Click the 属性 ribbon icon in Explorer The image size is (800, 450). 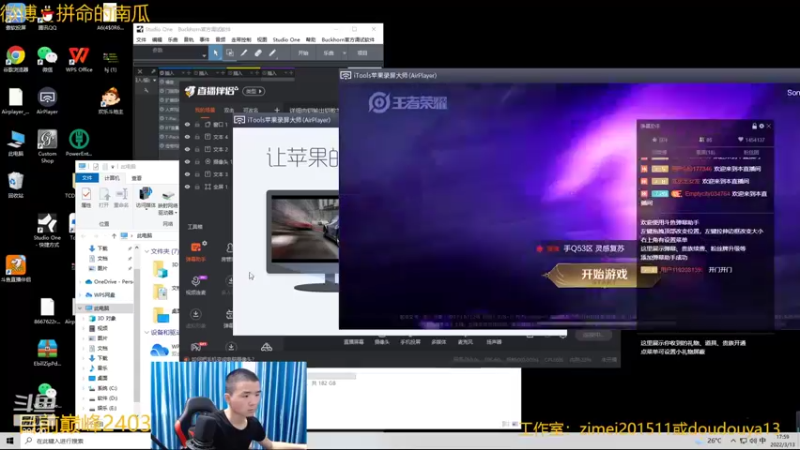(x=86, y=197)
